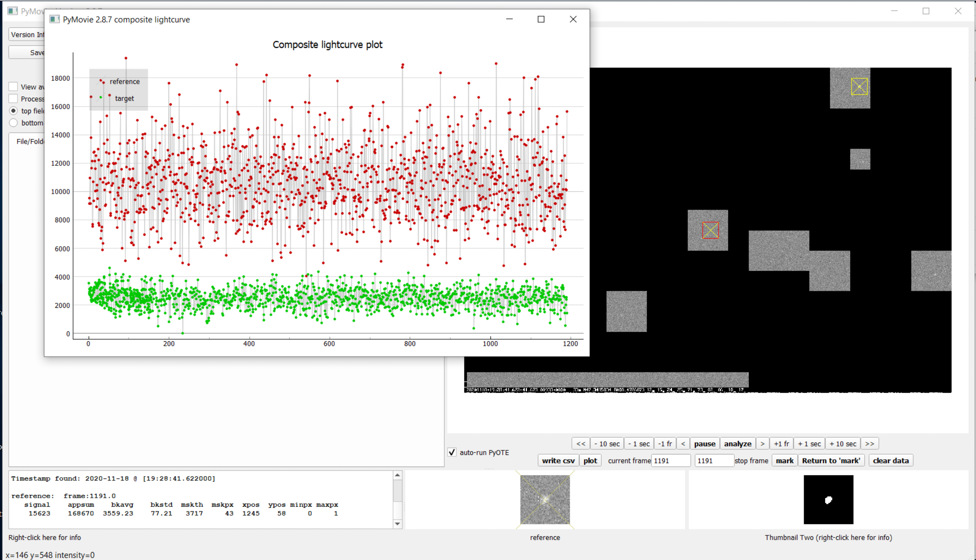Jump to the last frame with >>
Image resolution: width=976 pixels, height=560 pixels.
coord(869,444)
